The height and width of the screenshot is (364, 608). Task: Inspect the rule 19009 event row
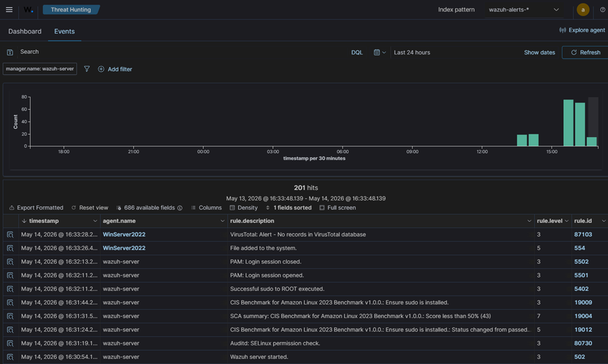(x=10, y=302)
